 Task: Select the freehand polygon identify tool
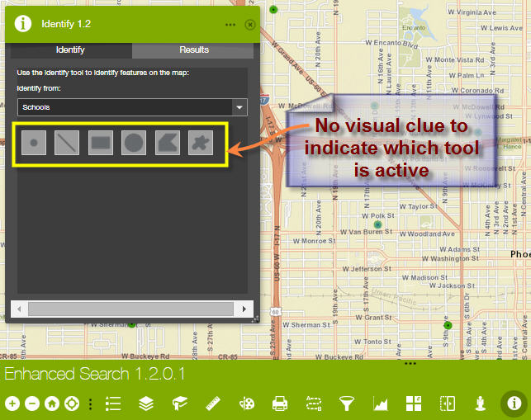(201, 143)
